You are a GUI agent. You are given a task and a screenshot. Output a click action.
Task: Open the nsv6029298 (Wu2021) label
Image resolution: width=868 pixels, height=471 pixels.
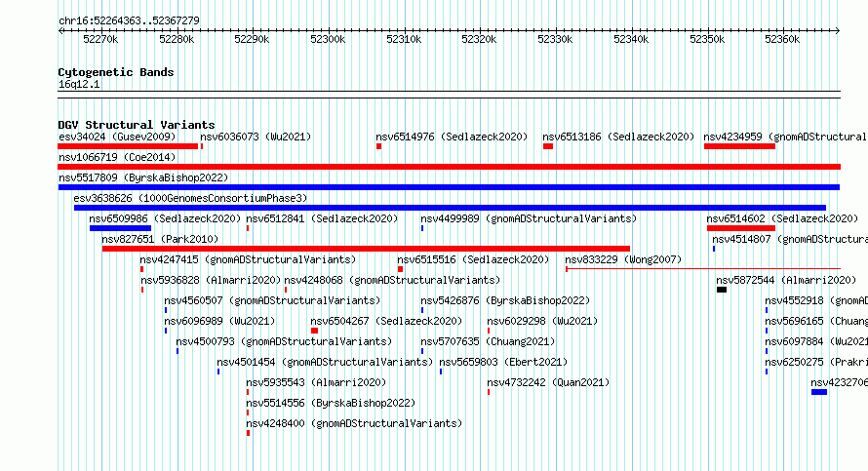pos(542,321)
